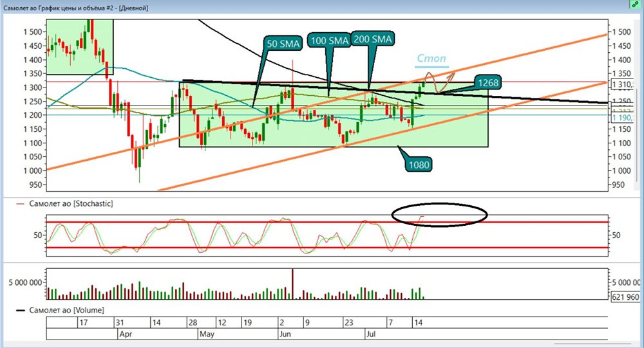Click the 1 350 label on the right price axis

point(621,73)
